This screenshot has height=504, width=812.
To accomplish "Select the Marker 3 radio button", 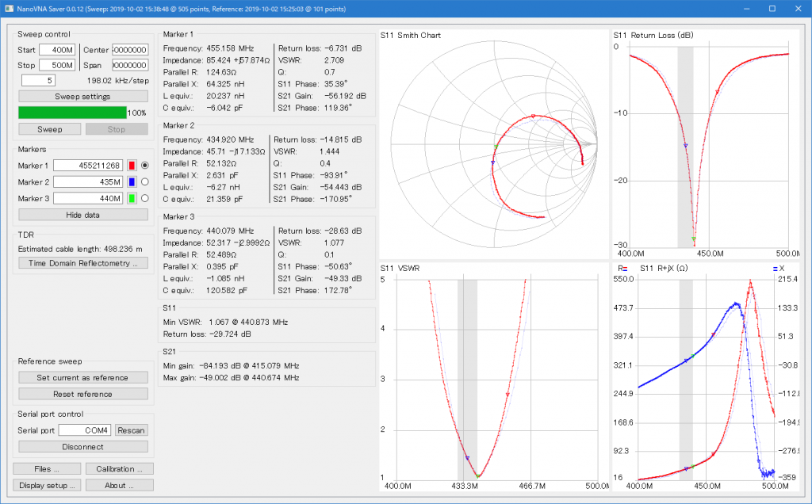I will pos(144,197).
